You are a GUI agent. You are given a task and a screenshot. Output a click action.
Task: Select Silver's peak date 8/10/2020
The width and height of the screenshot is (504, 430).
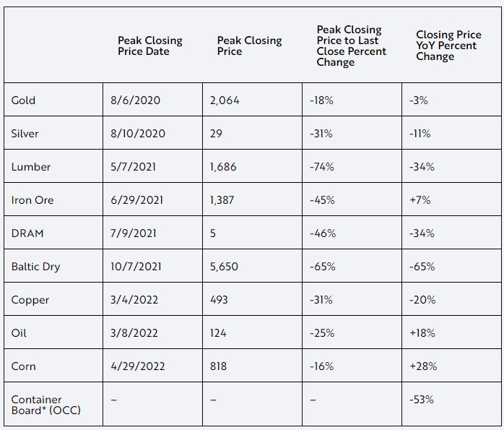click(138, 134)
